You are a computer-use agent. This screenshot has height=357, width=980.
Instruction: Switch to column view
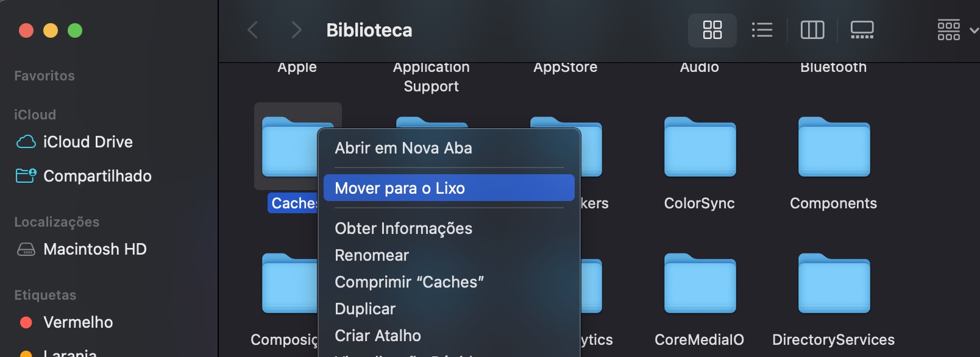812,29
